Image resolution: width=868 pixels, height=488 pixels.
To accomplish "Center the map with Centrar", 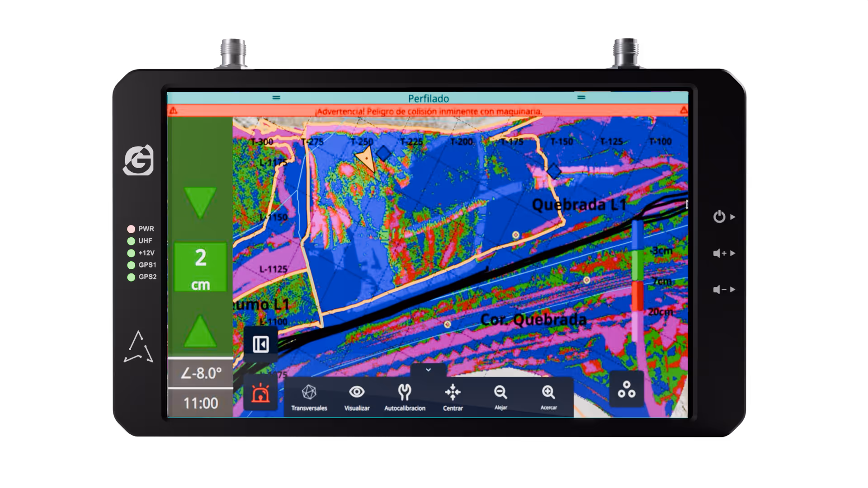I will click(x=453, y=397).
